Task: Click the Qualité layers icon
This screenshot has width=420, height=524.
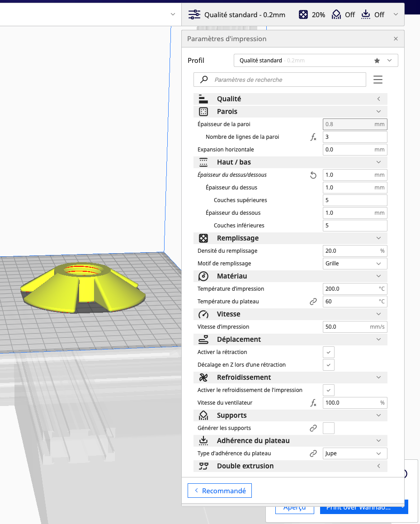Action: pos(203,99)
